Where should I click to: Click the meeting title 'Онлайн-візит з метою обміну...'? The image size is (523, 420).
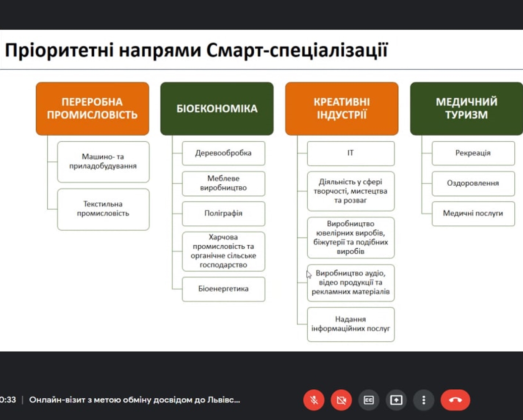click(135, 400)
